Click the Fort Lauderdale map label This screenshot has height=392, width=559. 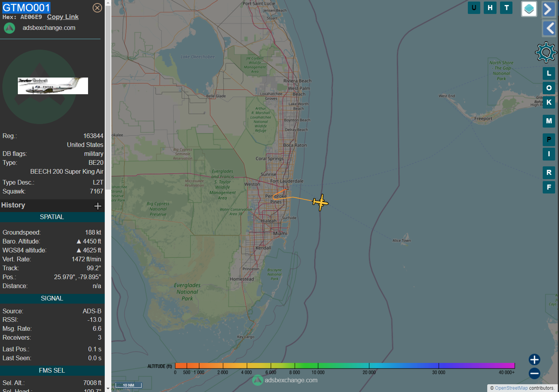[x=287, y=181]
